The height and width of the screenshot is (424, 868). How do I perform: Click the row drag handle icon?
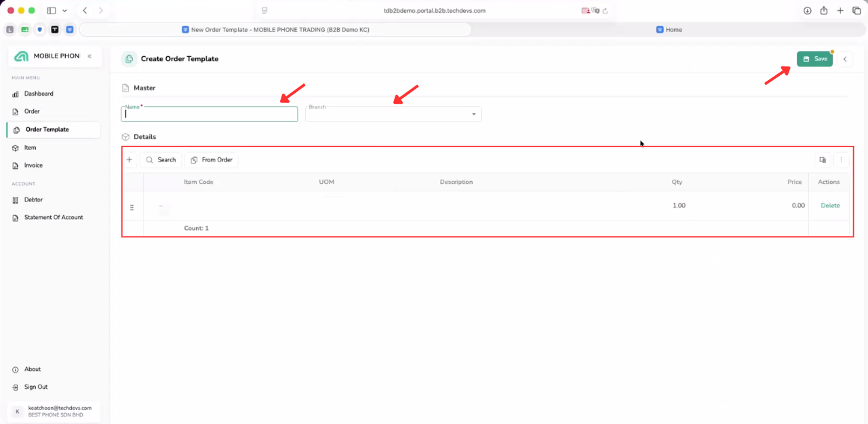[132, 207]
